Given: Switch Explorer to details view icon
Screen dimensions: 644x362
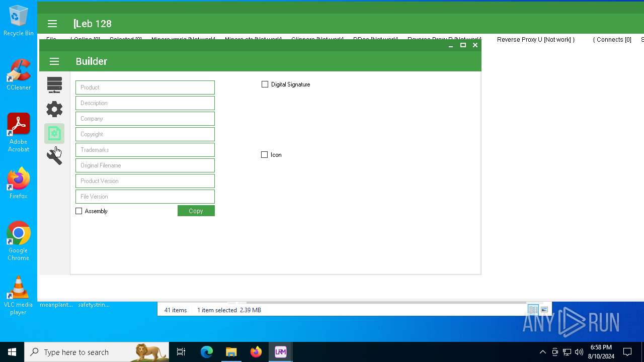Looking at the screenshot, I should coord(533,310).
